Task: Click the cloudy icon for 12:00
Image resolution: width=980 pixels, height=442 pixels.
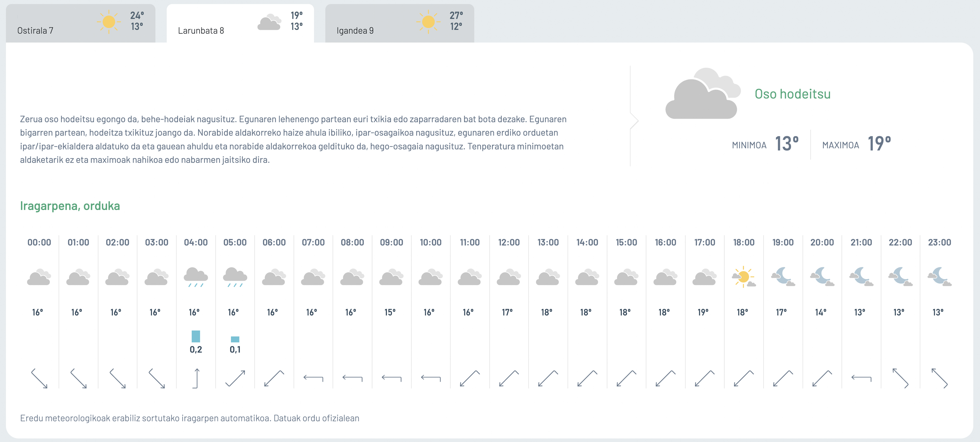Action: point(509,277)
